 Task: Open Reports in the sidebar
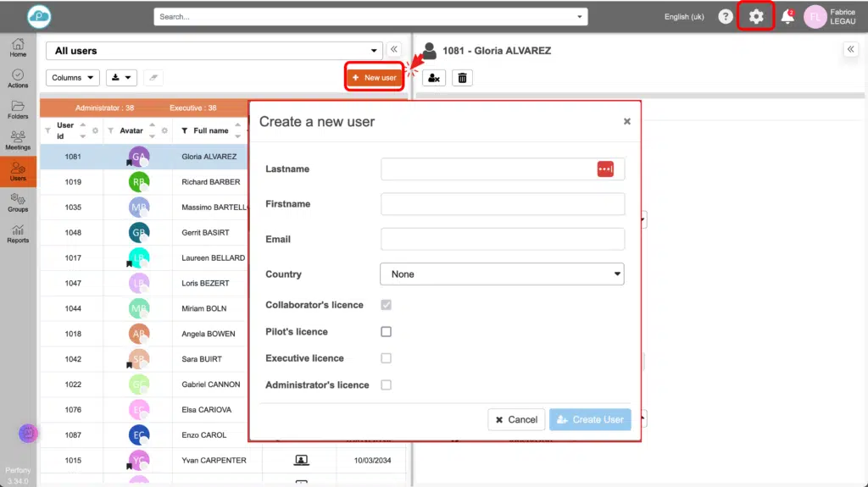pos(18,233)
